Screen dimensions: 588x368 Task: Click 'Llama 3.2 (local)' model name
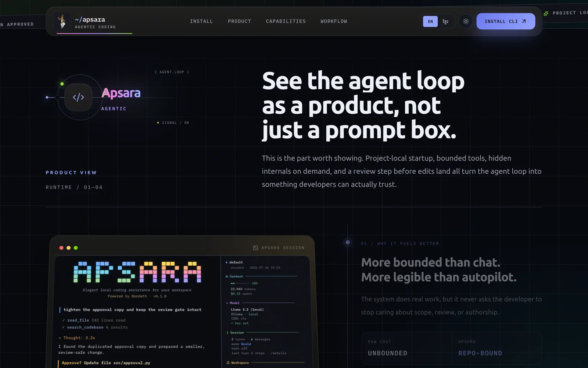[x=247, y=309]
